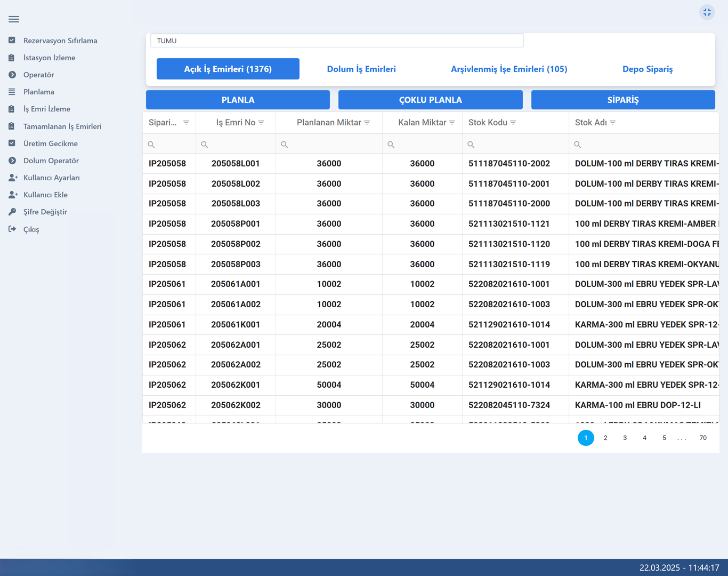The height and width of the screenshot is (576, 728).
Task: Click the İstasyon İzleme clipboard icon
Action: (12, 58)
